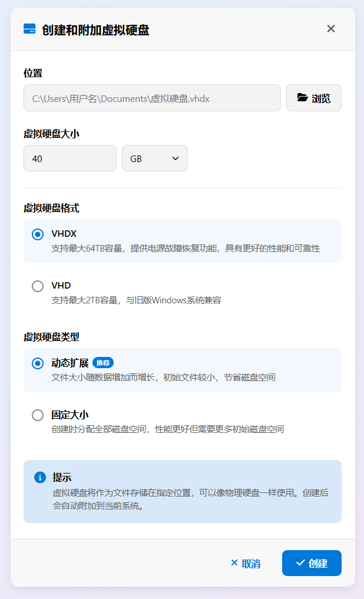
Task: Click the 位置 file path input field
Action: pyautogui.click(x=152, y=98)
